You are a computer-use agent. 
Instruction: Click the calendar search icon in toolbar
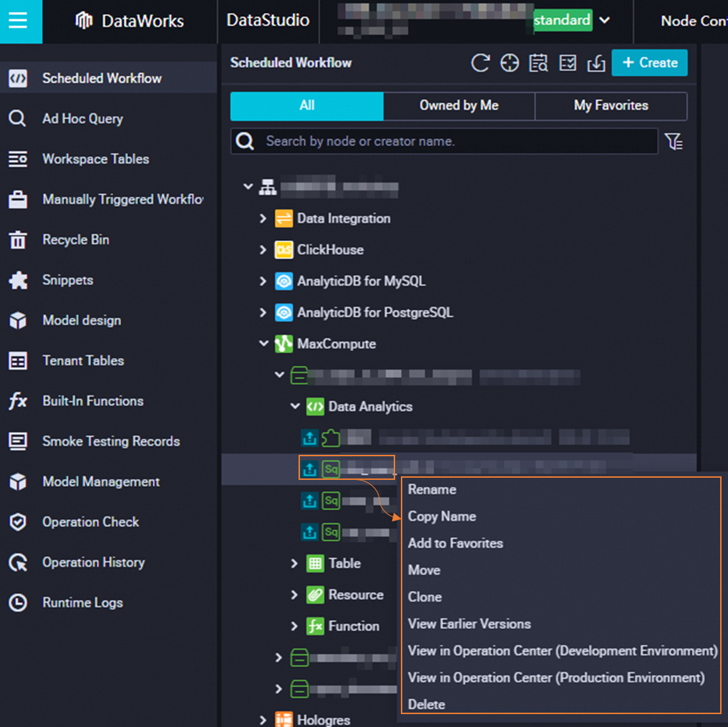coord(538,63)
